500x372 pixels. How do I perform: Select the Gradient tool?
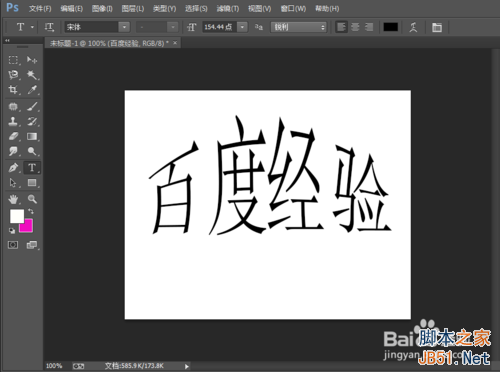32,136
